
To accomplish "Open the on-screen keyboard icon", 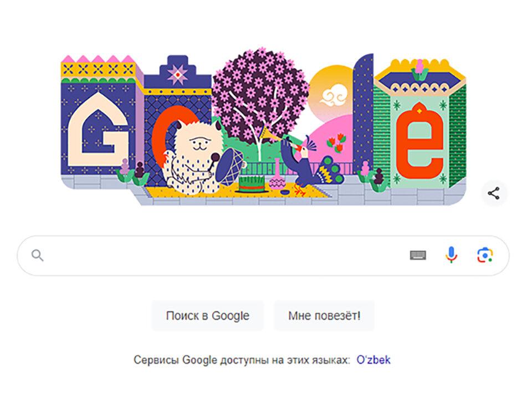I will pyautogui.click(x=418, y=255).
